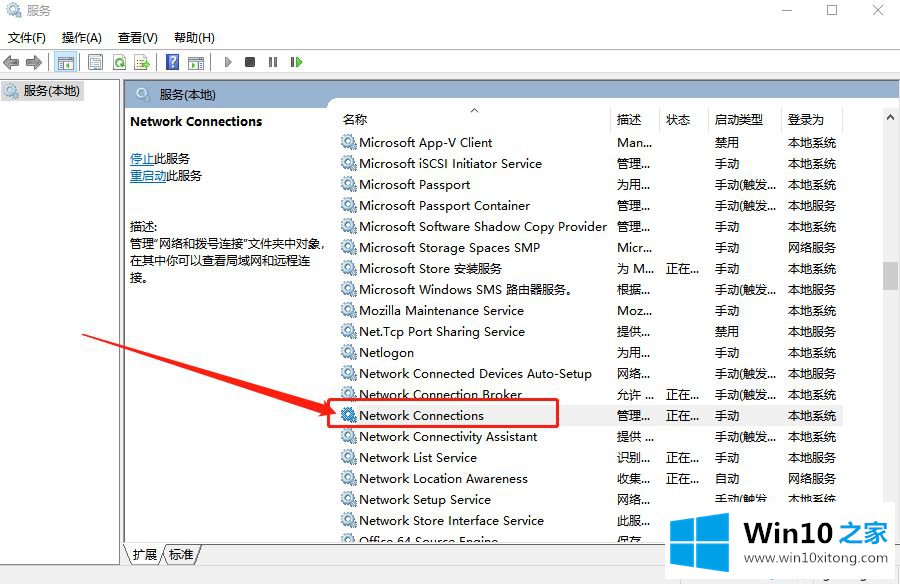Click the Restart Service icon
This screenshot has height=584, width=900.
pos(296,62)
